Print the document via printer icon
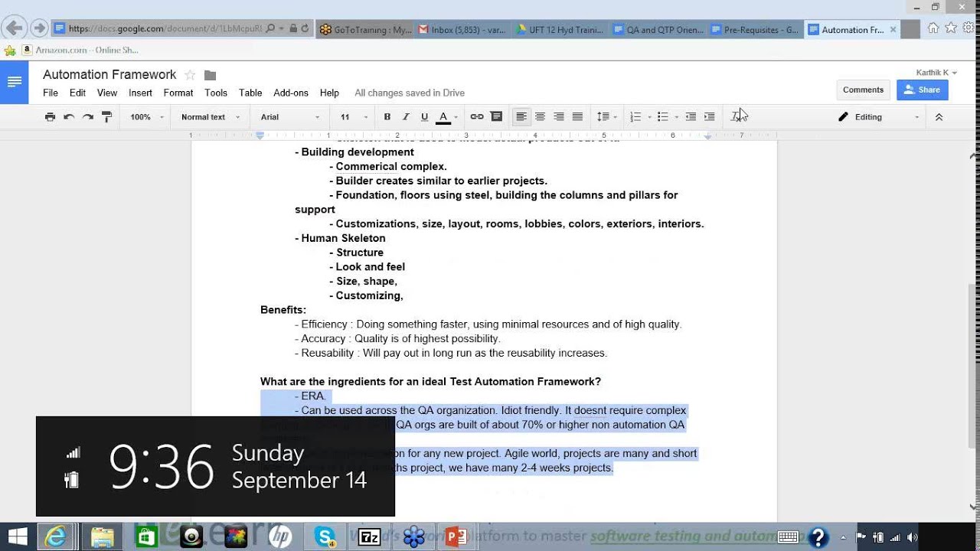Screen dimensions: 980x551 (50, 117)
